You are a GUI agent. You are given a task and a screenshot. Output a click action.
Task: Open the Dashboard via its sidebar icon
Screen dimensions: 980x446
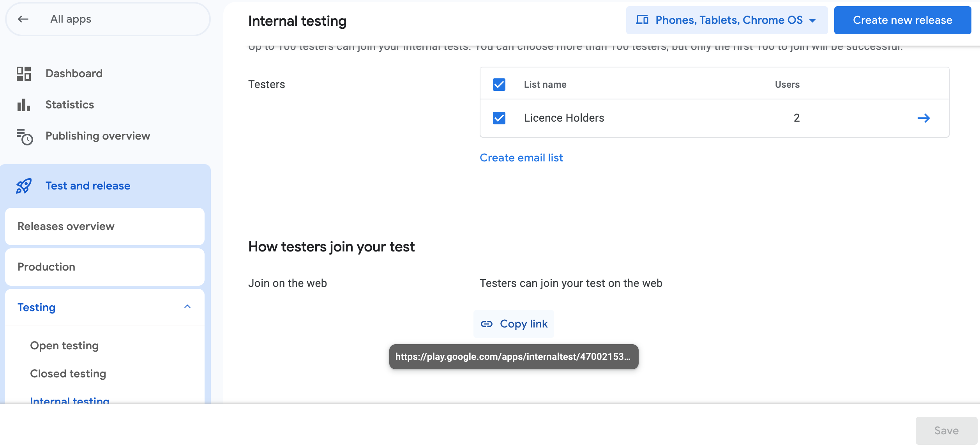23,73
